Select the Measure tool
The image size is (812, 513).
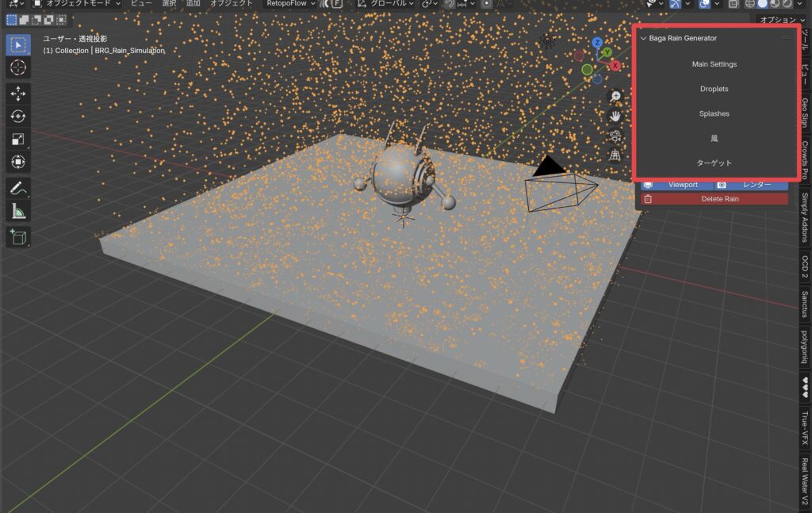(18, 211)
